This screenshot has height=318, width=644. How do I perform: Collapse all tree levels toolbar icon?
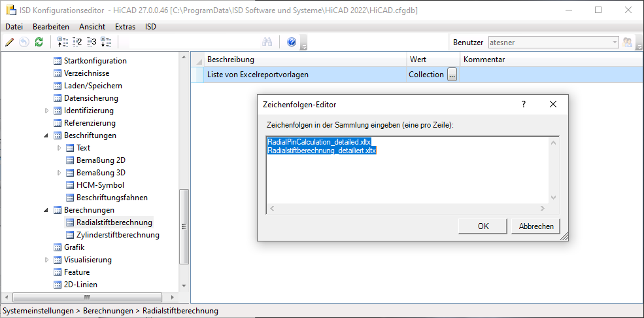pos(61,42)
